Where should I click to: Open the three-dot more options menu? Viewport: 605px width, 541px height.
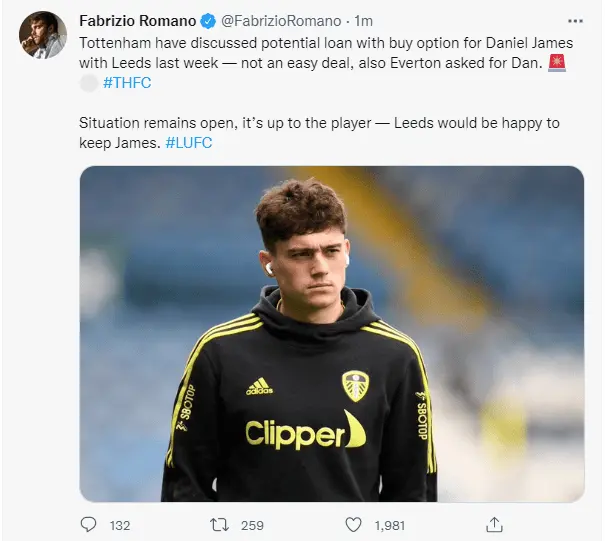pos(571,21)
